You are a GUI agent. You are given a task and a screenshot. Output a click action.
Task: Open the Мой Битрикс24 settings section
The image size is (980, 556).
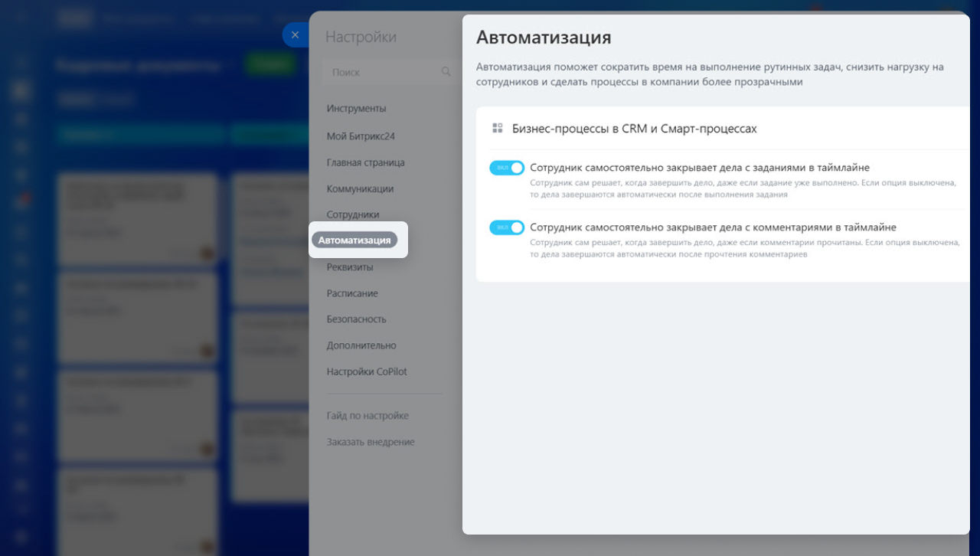point(361,136)
